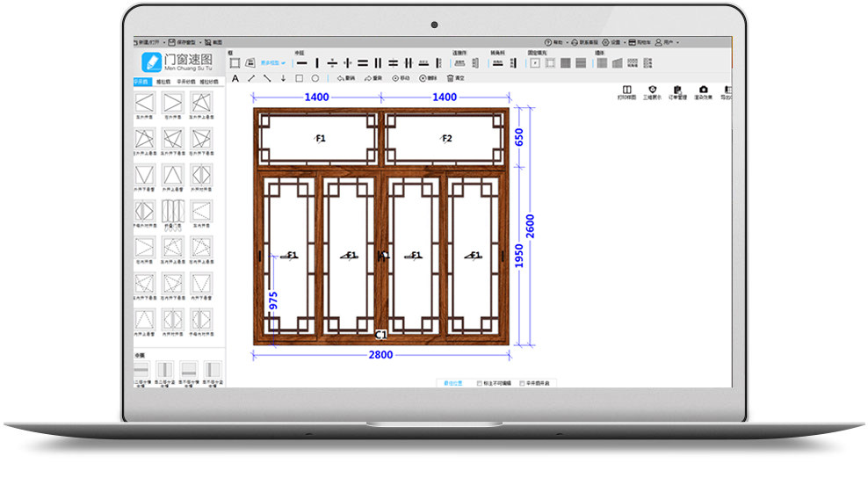Click the 975 handle height dimension
868x485 pixels.
[x=273, y=300]
